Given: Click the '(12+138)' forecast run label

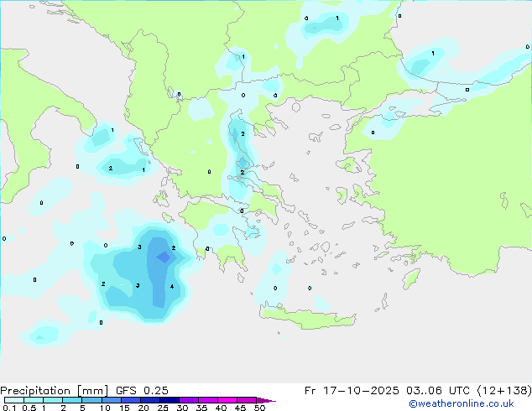Looking at the screenshot, I should [x=504, y=391].
